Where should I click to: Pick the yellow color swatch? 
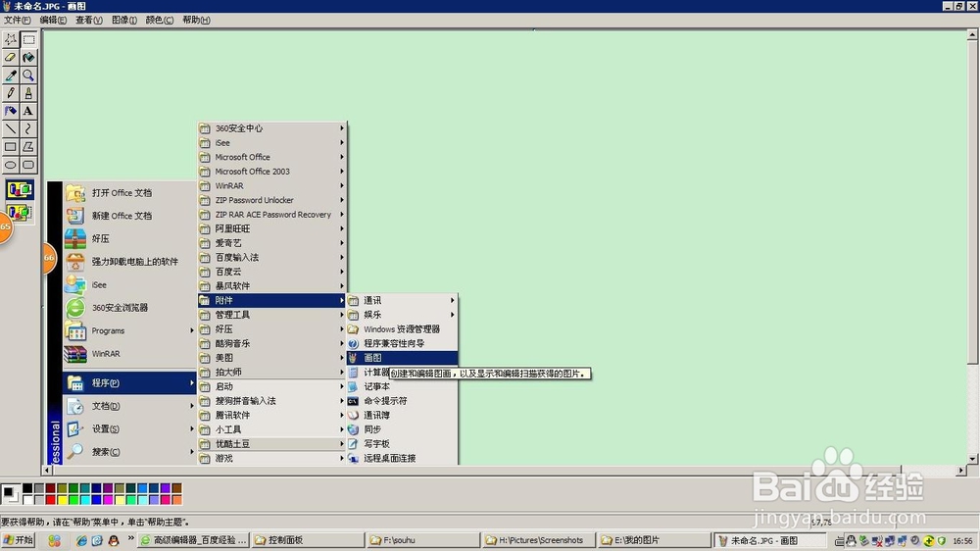(61, 499)
